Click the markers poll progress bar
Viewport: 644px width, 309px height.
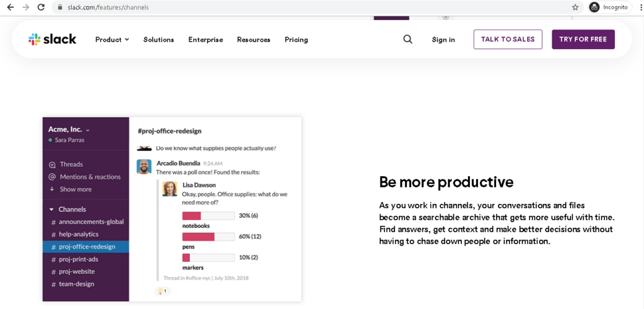(208, 257)
